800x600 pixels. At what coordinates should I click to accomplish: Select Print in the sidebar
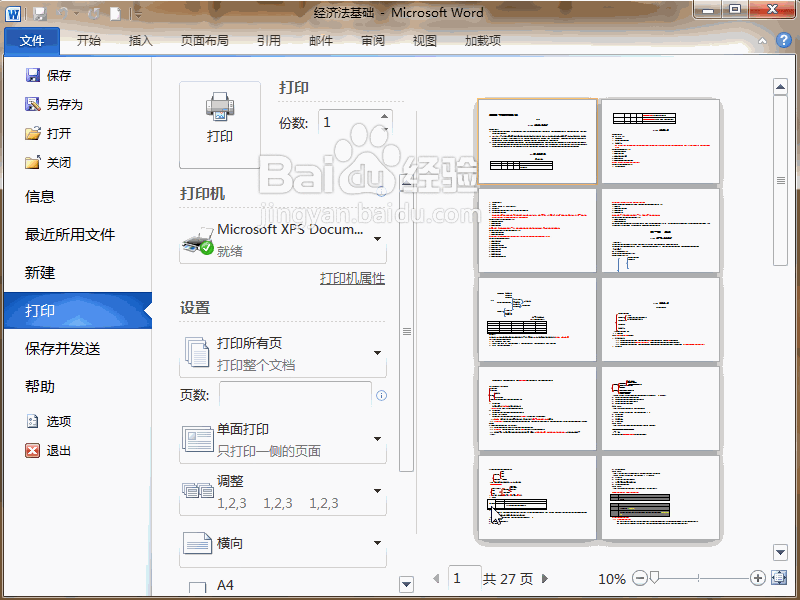click(78, 310)
